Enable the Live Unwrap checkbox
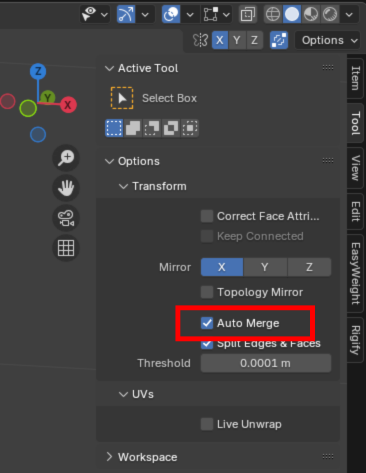 207,424
